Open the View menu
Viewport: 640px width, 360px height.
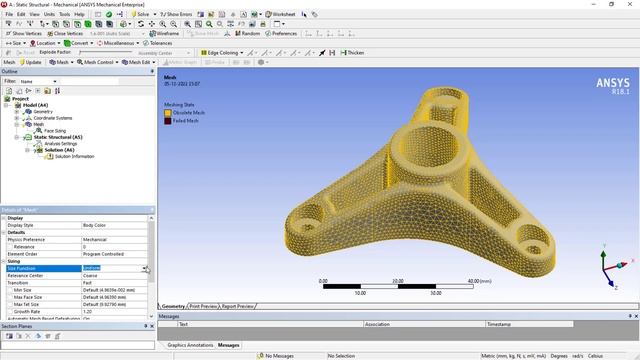[35, 14]
